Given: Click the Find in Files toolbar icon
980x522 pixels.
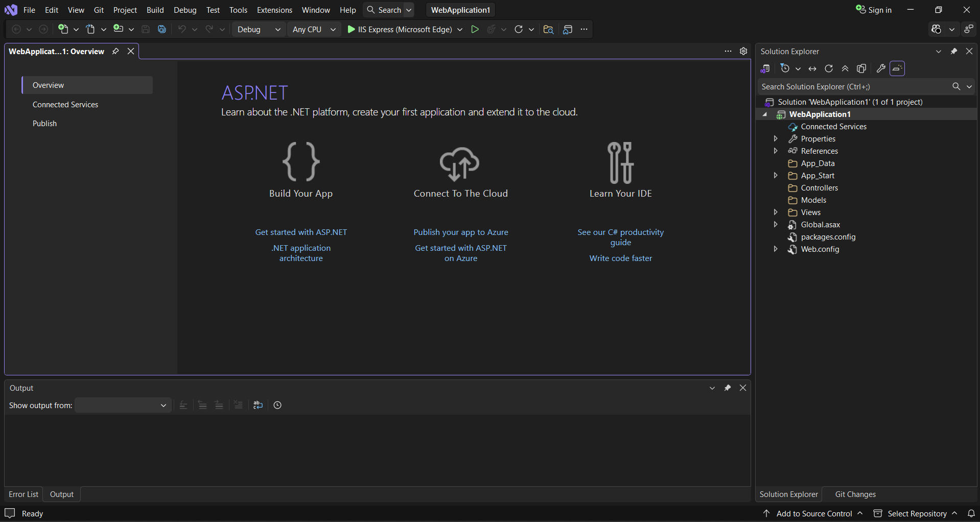Looking at the screenshot, I should click(548, 30).
